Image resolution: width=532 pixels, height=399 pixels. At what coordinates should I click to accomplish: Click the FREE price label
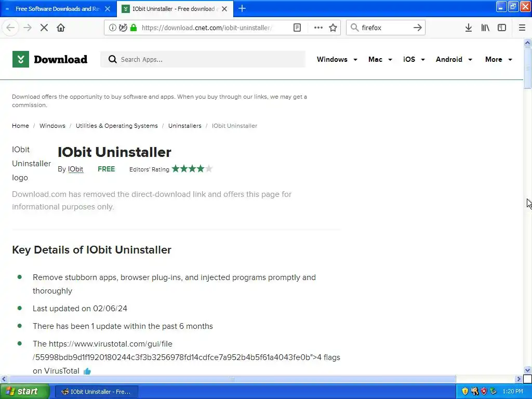(106, 169)
